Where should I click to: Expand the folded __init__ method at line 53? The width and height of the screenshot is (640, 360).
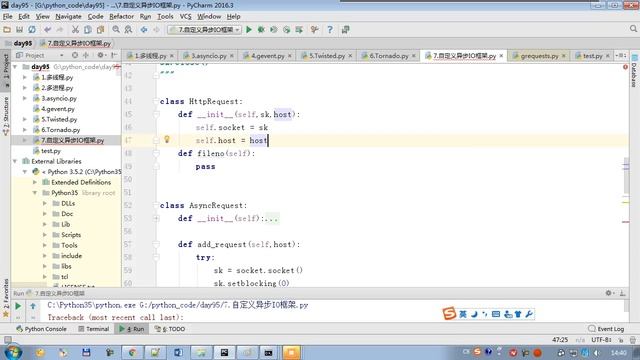point(156,218)
